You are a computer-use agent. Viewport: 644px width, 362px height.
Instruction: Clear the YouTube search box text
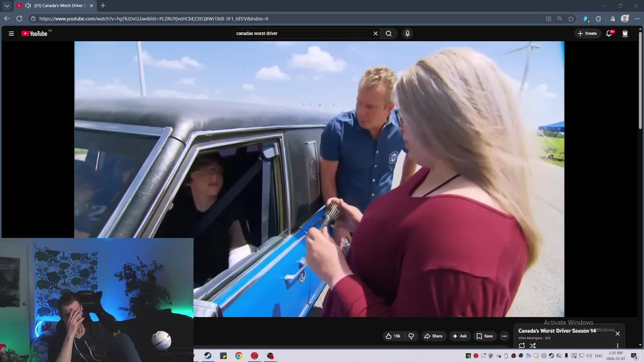[375, 34]
